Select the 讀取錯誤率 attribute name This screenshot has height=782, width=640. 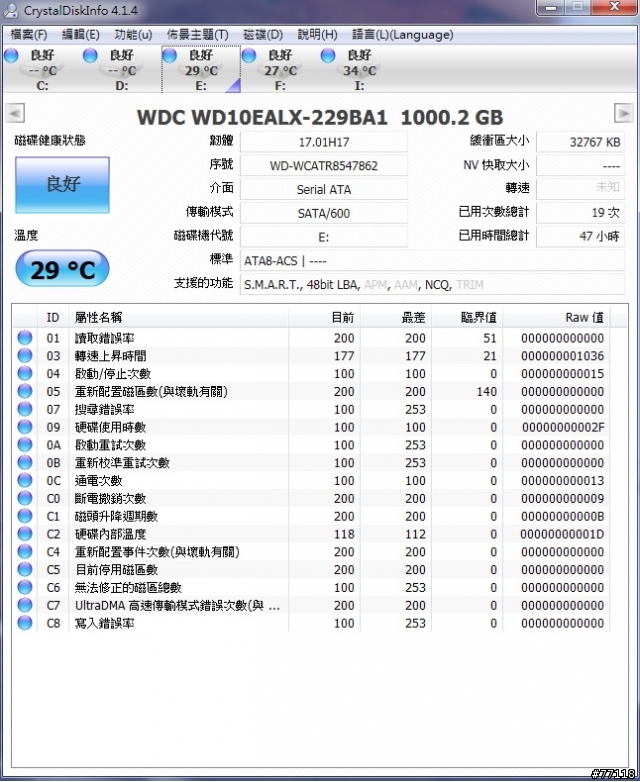click(104, 338)
